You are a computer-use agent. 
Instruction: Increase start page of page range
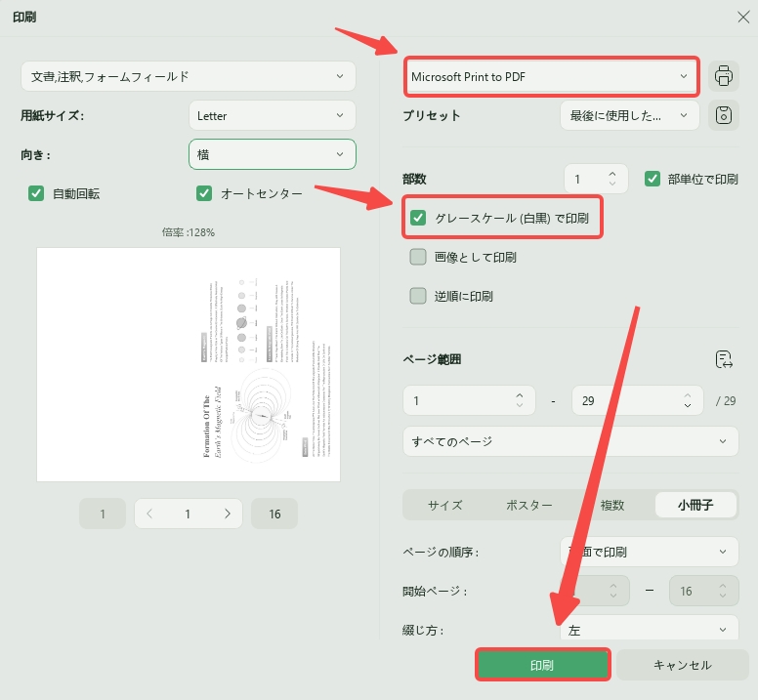click(x=520, y=395)
